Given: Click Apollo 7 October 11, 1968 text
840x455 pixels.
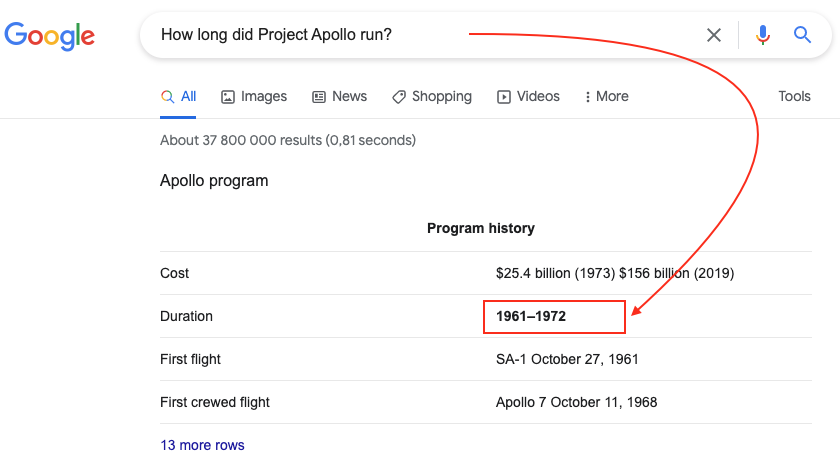Looking at the screenshot, I should (x=576, y=402).
